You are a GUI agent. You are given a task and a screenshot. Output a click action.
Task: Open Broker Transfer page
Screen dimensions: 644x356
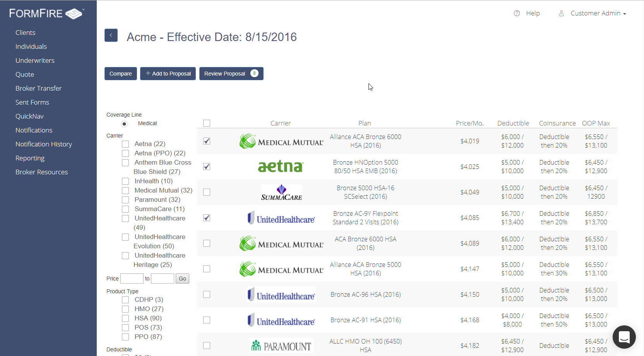pyautogui.click(x=39, y=88)
